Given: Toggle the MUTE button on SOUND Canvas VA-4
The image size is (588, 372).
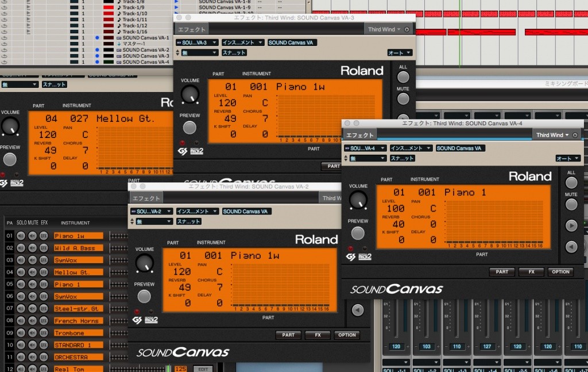Looking at the screenshot, I should pyautogui.click(x=570, y=204).
